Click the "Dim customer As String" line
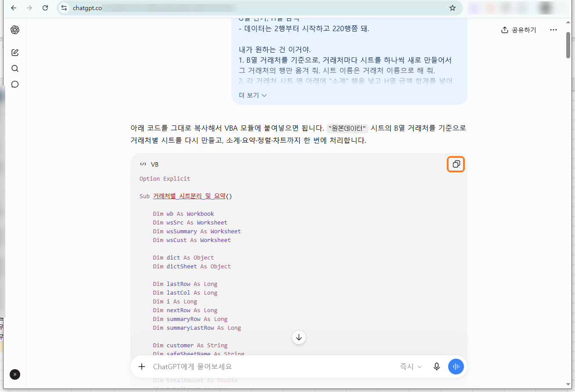 pyautogui.click(x=190, y=346)
